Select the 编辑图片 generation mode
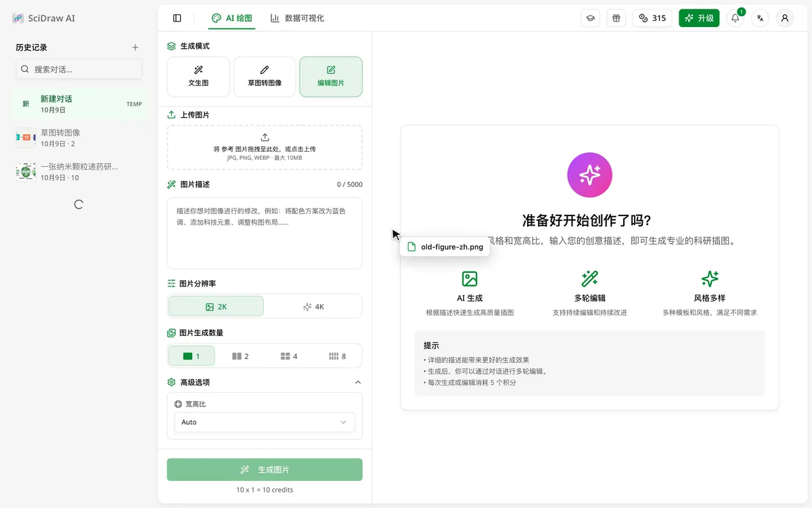The width and height of the screenshot is (812, 508). [x=331, y=77]
